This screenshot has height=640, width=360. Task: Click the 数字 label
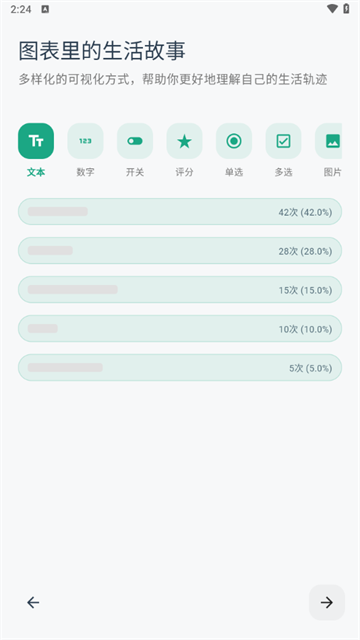[85, 172]
